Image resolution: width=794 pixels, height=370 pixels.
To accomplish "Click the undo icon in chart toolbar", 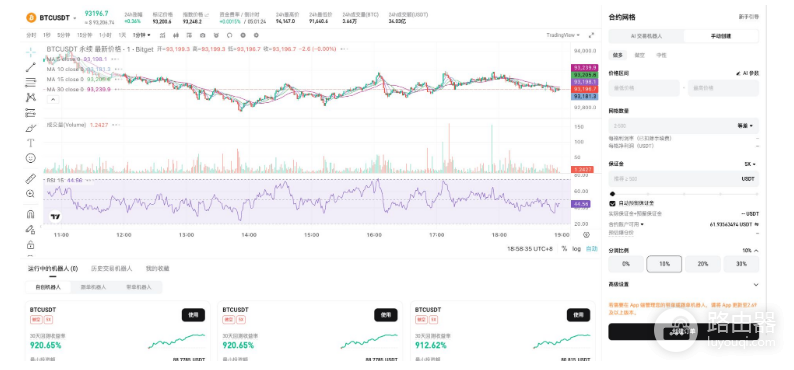I will 229,35.
